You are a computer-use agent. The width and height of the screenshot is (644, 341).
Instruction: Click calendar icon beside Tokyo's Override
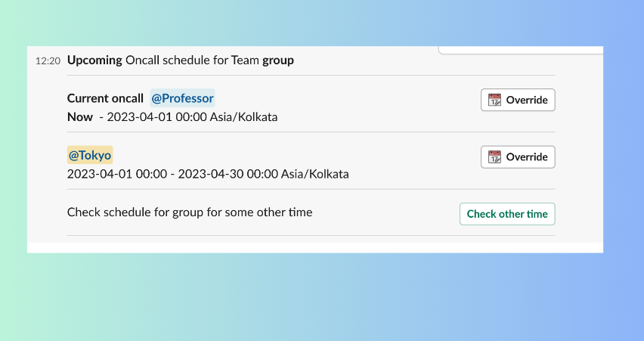pos(495,157)
